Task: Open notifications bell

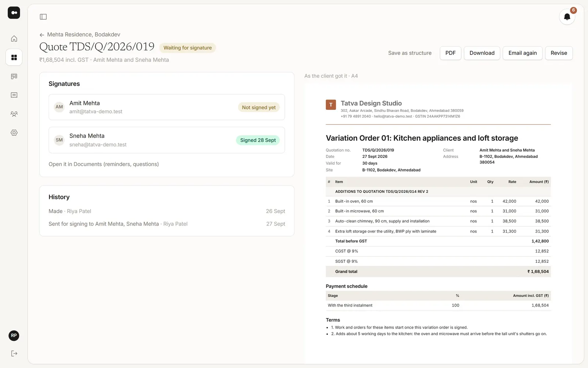Action: (x=567, y=17)
